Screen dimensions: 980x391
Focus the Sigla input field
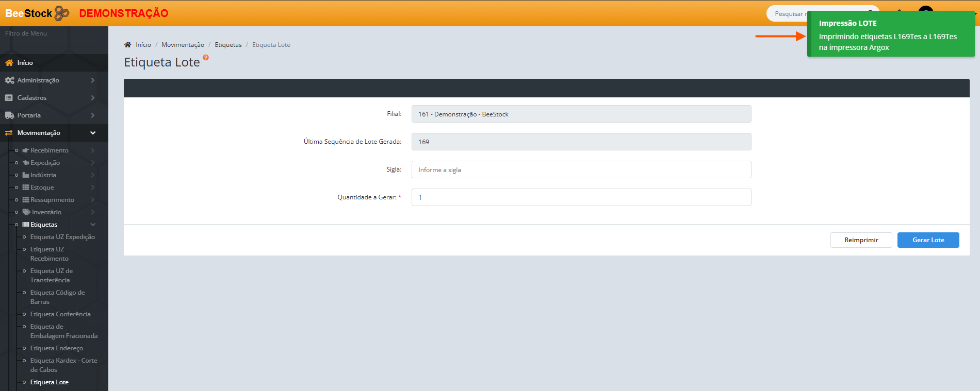pyautogui.click(x=581, y=169)
